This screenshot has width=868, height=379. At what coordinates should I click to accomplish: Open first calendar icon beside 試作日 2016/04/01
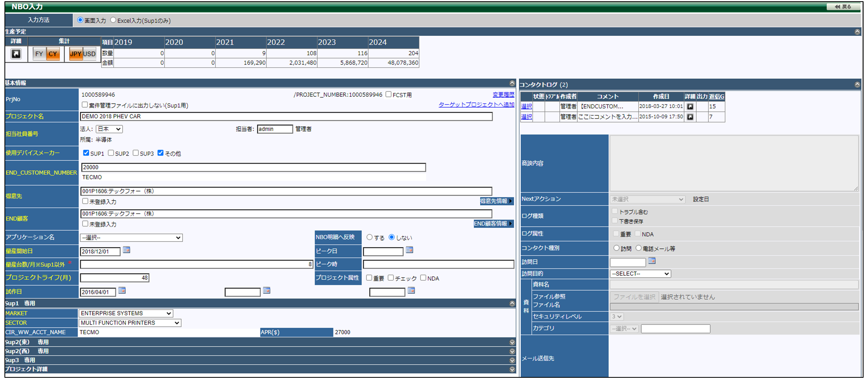(122, 290)
